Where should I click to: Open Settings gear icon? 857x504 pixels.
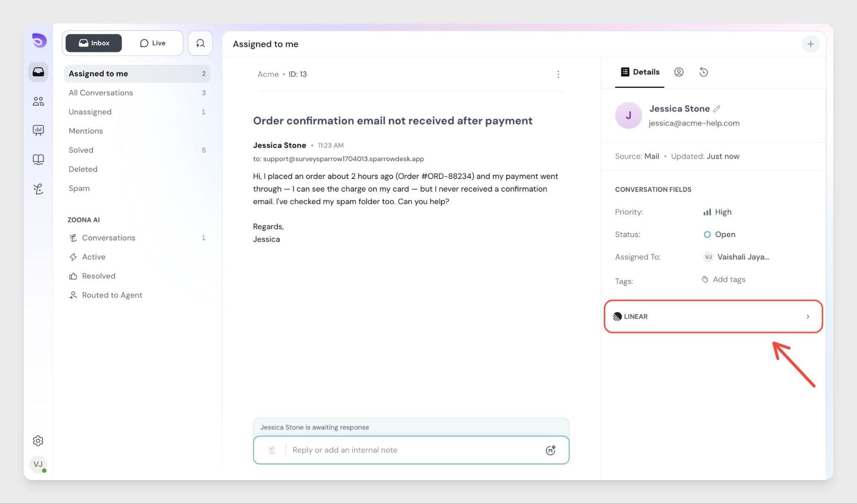[38, 440]
